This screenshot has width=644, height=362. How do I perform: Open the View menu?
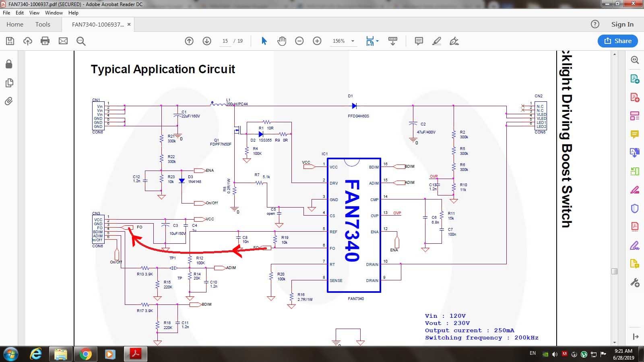pos(35,13)
